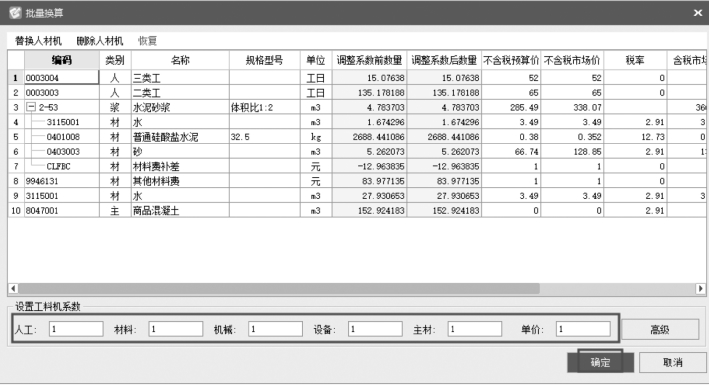Click name cell 其他材料费

pos(180,181)
